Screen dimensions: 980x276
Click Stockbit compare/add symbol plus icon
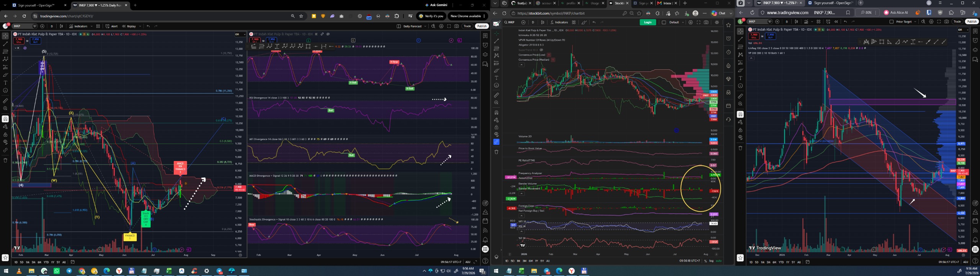pos(523,23)
